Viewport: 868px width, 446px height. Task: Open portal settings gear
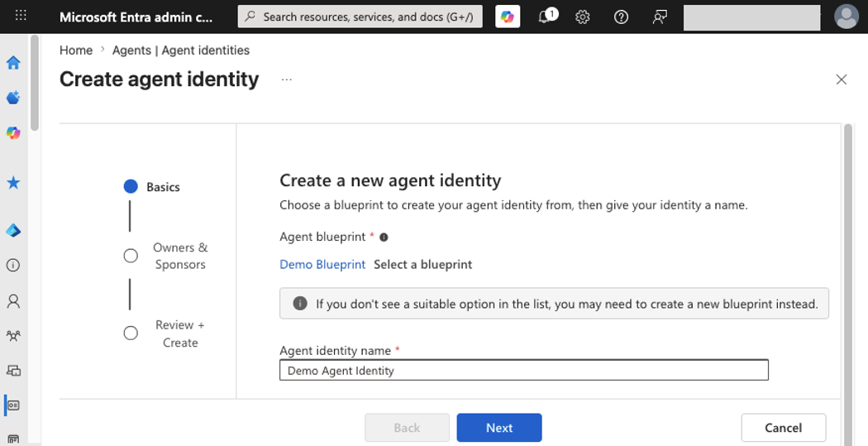coord(582,17)
